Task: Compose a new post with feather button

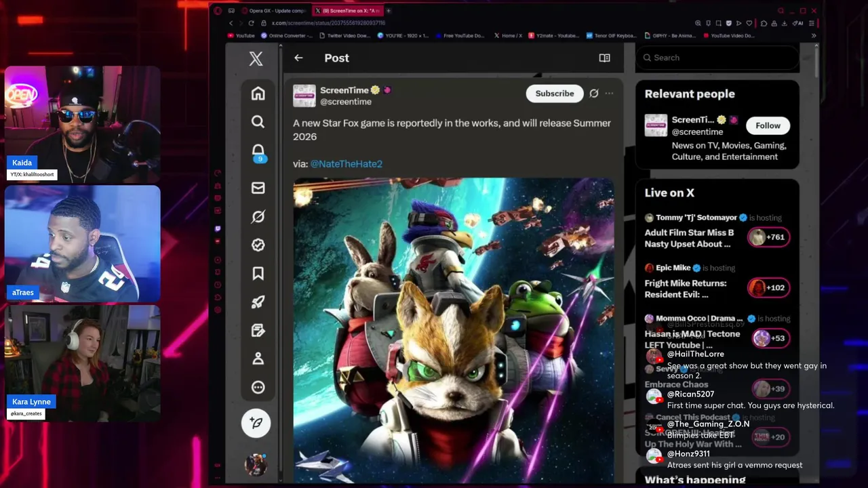Action: pyautogui.click(x=256, y=423)
